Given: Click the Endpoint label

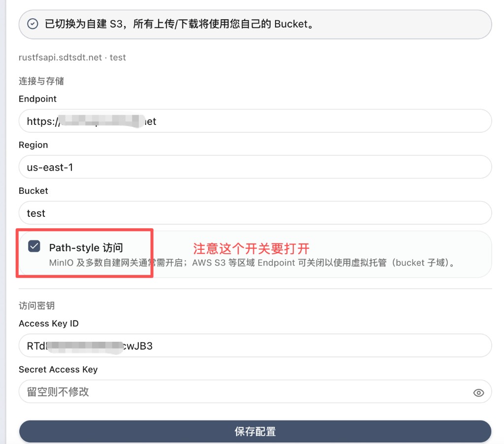Looking at the screenshot, I should 37,99.
